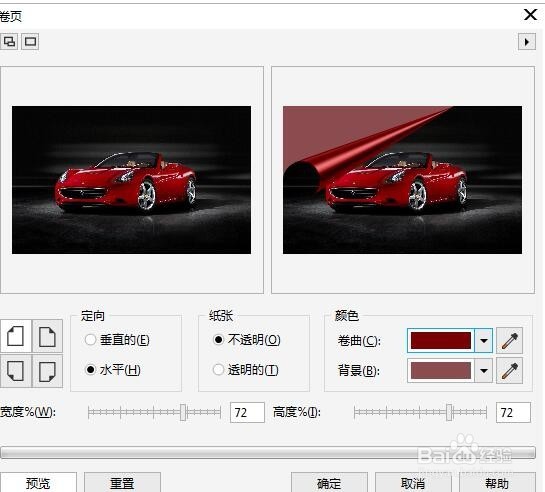
Task: Click the original car image preview
Action: [131, 180]
